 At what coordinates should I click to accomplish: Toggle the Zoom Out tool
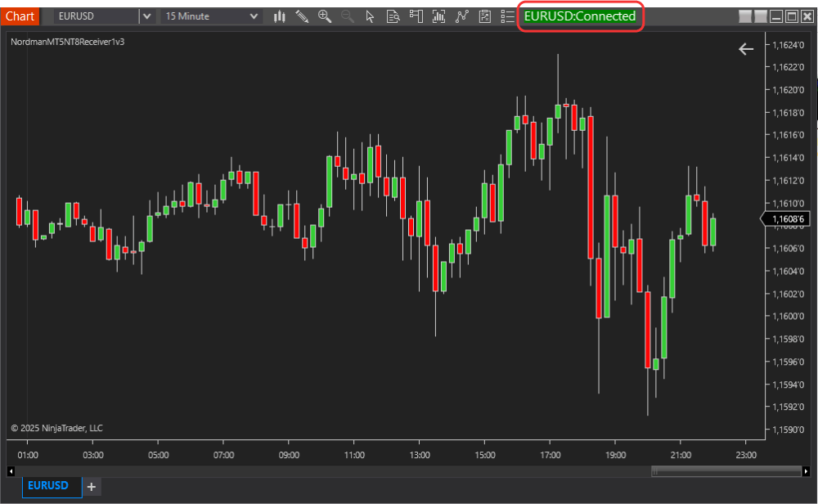[347, 16]
